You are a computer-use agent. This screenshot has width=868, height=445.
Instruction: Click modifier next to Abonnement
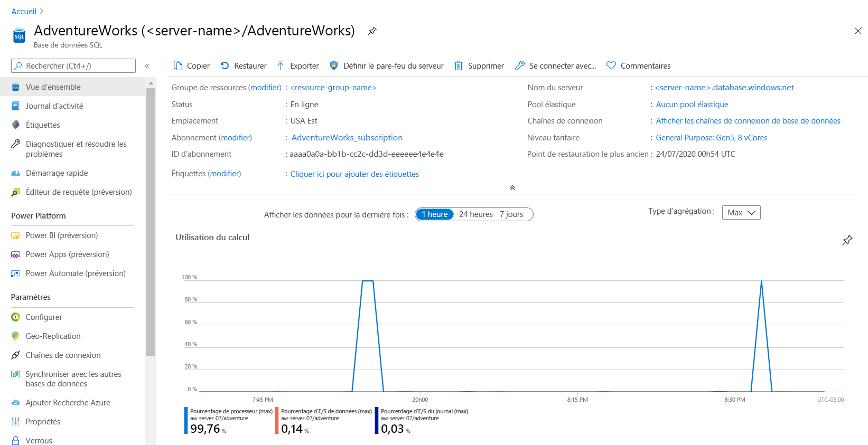(235, 138)
